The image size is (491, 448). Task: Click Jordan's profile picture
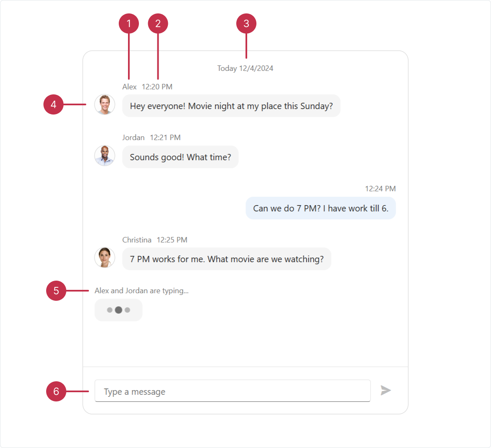pyautogui.click(x=104, y=155)
